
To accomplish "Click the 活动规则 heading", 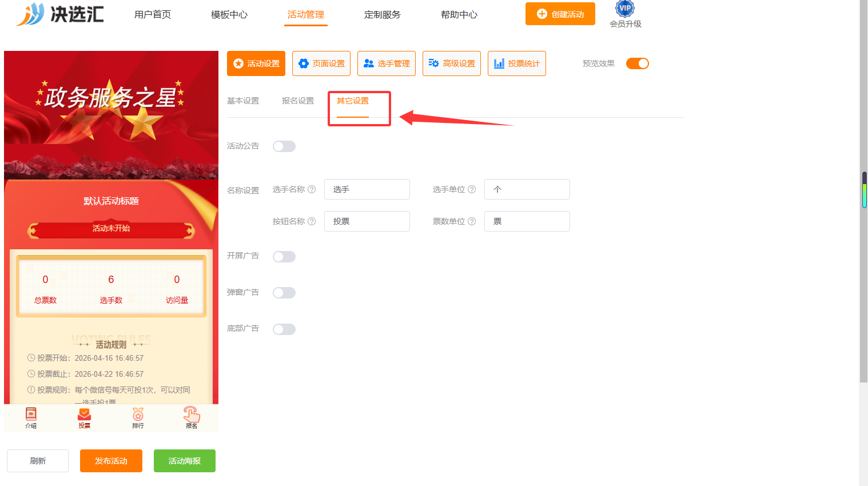I will point(111,345).
